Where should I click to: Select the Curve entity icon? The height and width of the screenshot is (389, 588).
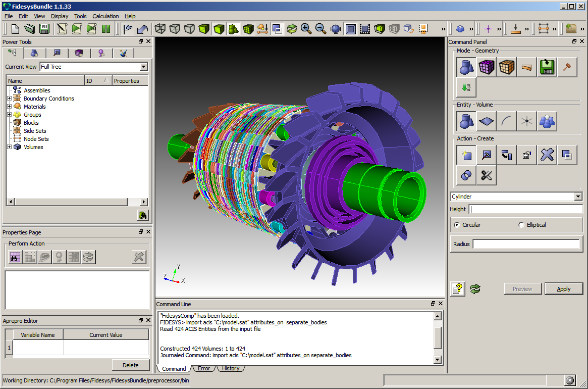pyautogui.click(x=506, y=121)
